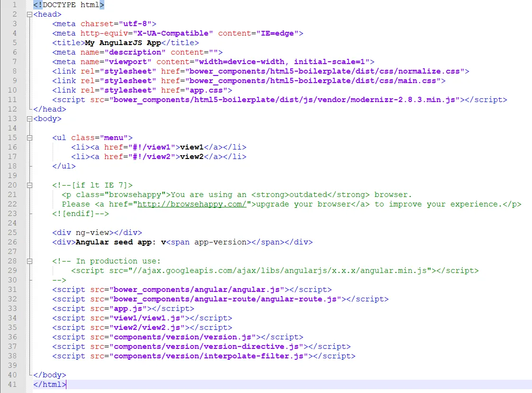Open the http://browsehappy.com/ link
Screen dimensions: 532x393
(192, 204)
